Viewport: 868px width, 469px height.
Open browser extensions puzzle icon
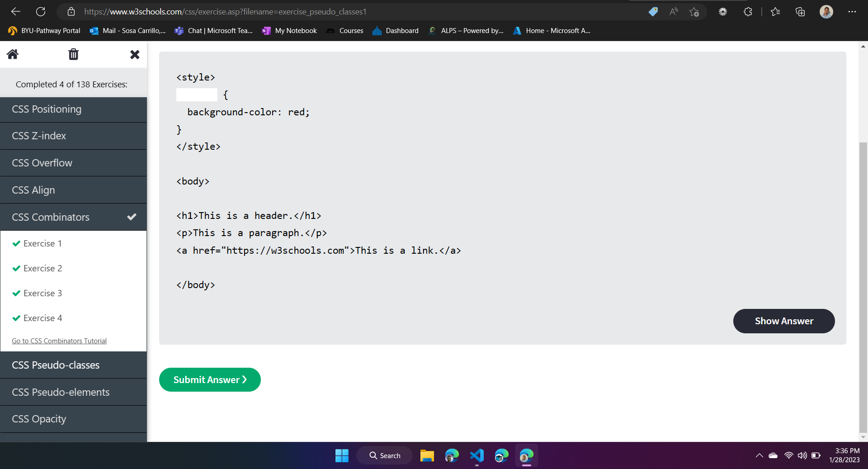[748, 12]
